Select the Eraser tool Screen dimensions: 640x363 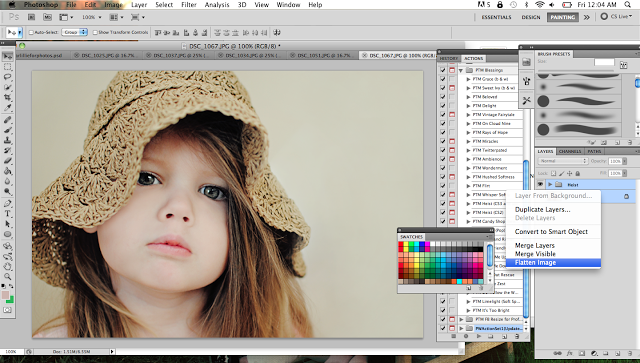coord(7,160)
